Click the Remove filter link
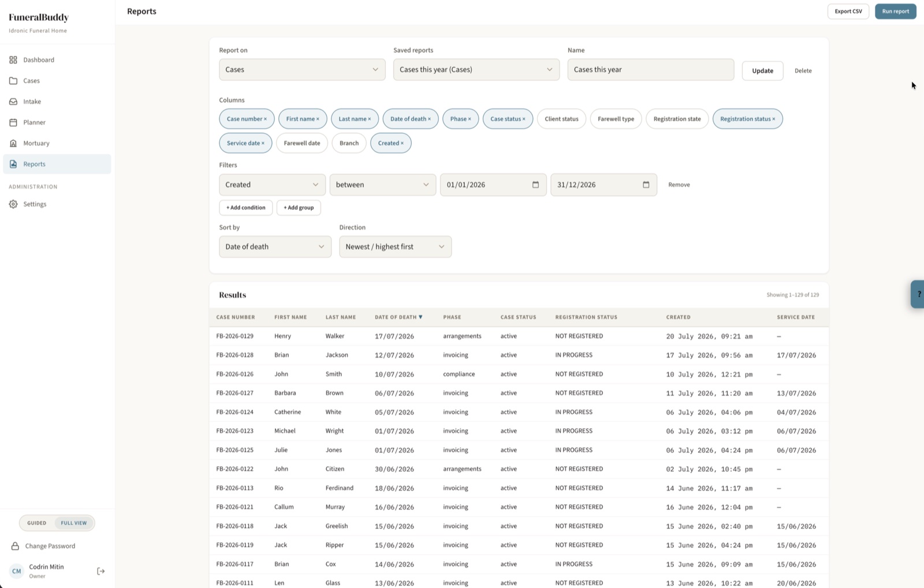The width and height of the screenshot is (924, 588). (x=679, y=185)
